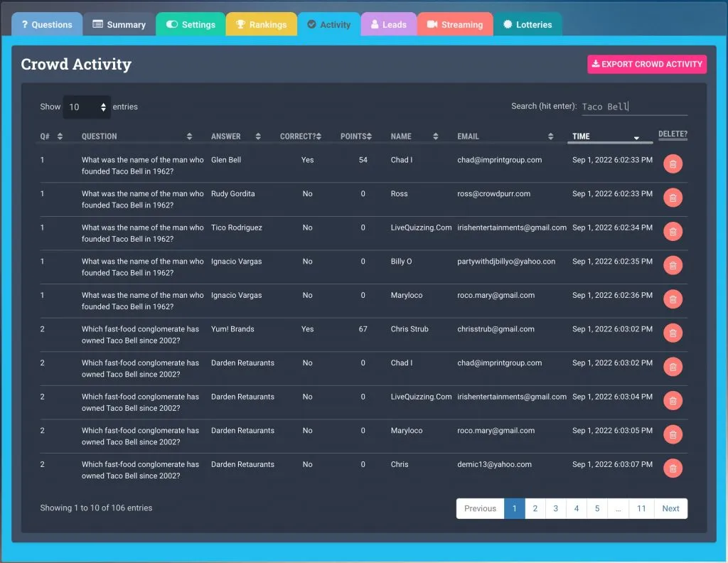The image size is (728, 563).
Task: Open the Show entries count dropdown
Action: point(87,107)
